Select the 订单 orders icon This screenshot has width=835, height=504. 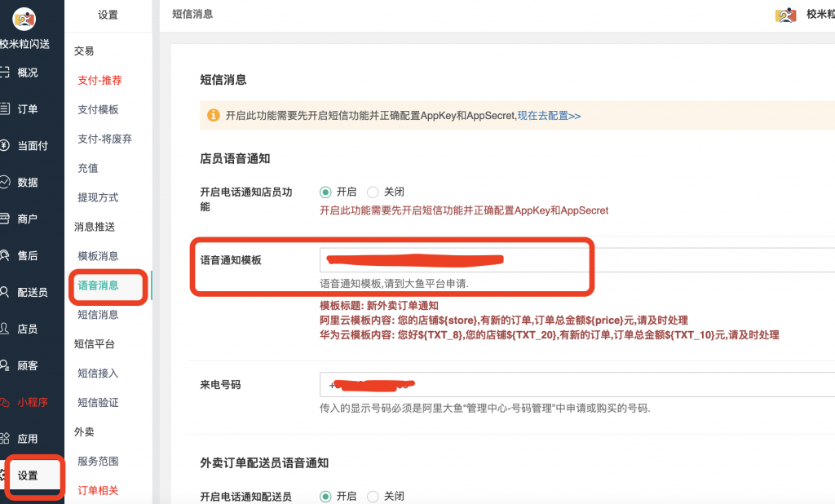pyautogui.click(x=29, y=108)
